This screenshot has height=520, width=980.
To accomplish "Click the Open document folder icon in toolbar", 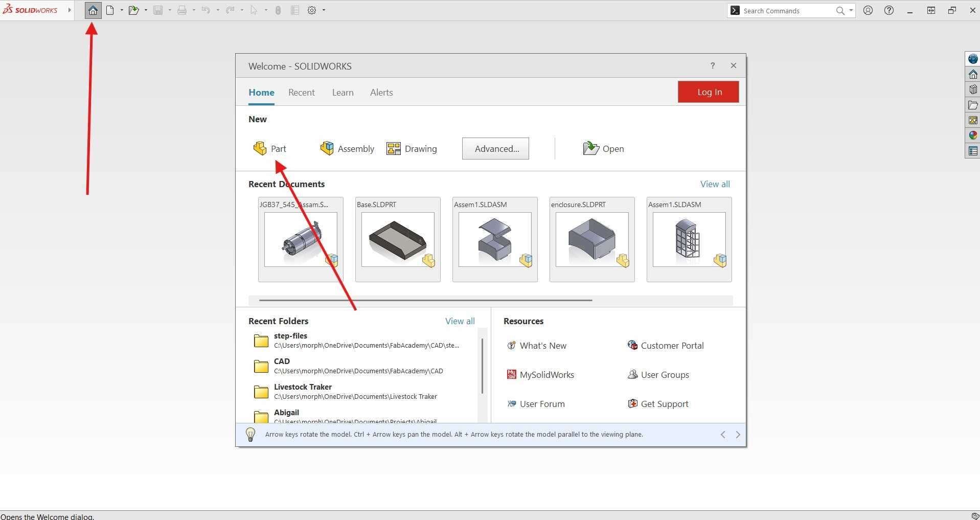I will click(133, 10).
